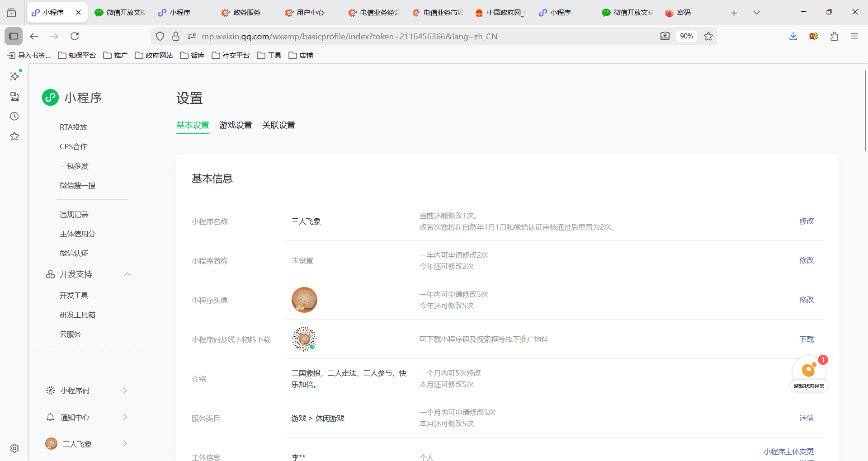Click 修改 for 小程序简称
The image size is (868, 461).
click(x=807, y=260)
